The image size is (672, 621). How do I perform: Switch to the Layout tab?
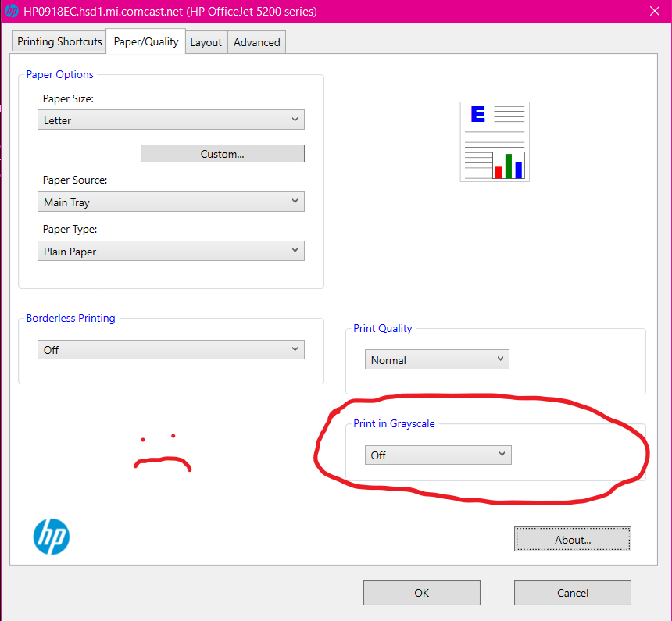[206, 42]
